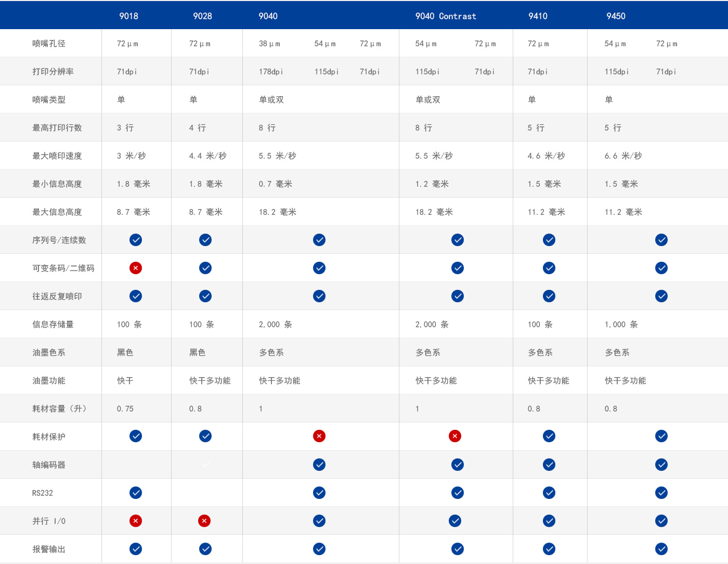Click the 0.75 耗材容量 value
The height and width of the screenshot is (564, 728).
click(125, 409)
